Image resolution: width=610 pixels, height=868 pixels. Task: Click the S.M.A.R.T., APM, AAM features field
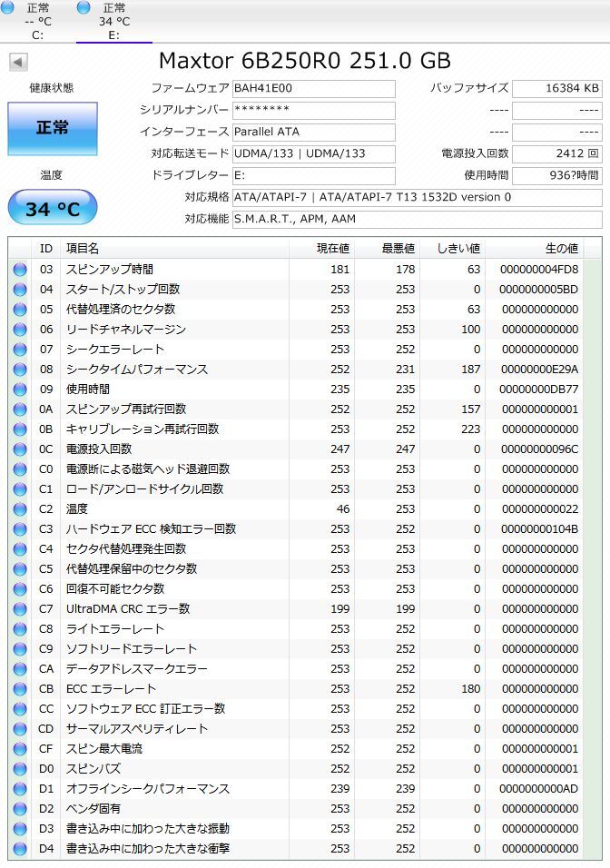click(x=418, y=219)
